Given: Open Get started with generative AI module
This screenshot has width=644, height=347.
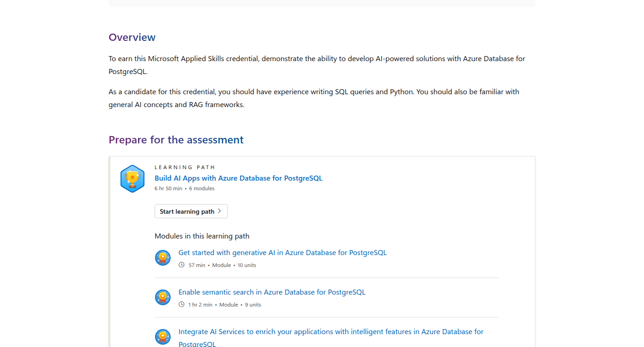Looking at the screenshot, I should click(x=282, y=253).
